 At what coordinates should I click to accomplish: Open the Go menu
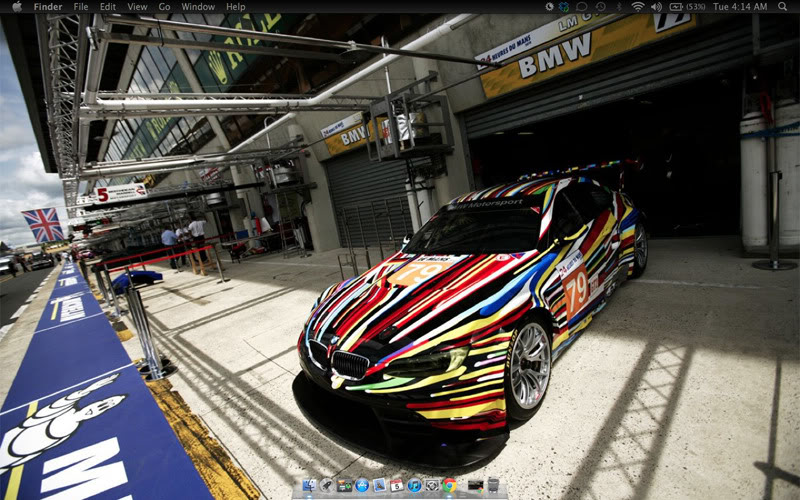(164, 7)
